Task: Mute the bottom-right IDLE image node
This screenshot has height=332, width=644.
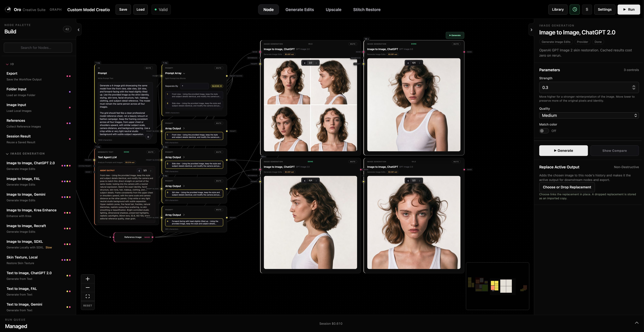Action: click(456, 162)
